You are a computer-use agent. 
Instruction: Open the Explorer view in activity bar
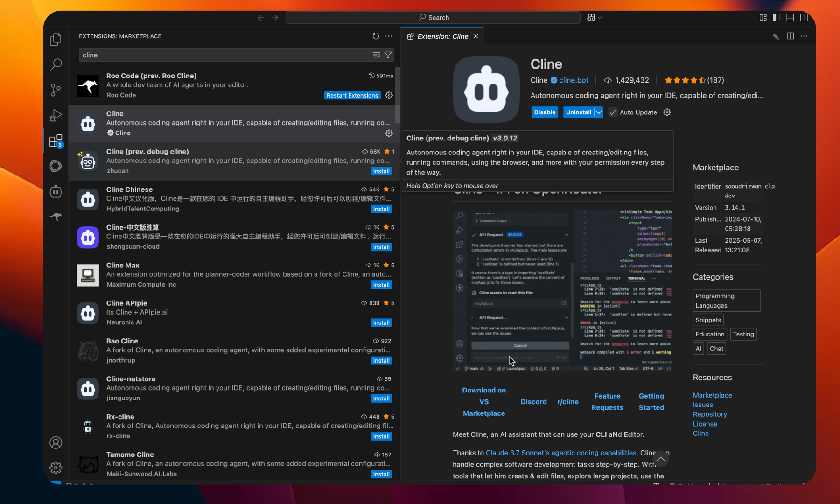[x=56, y=40]
